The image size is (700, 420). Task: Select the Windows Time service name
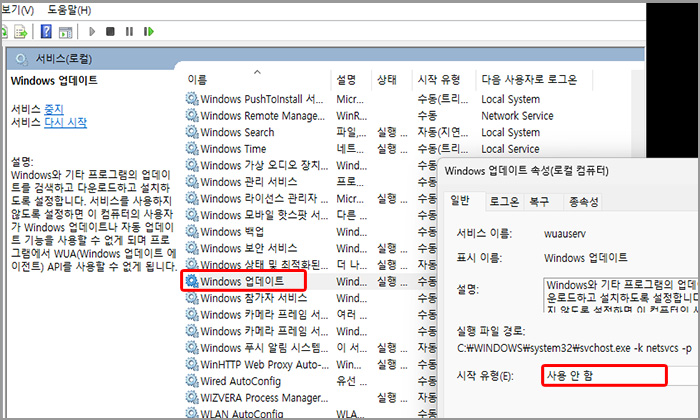tap(233, 149)
